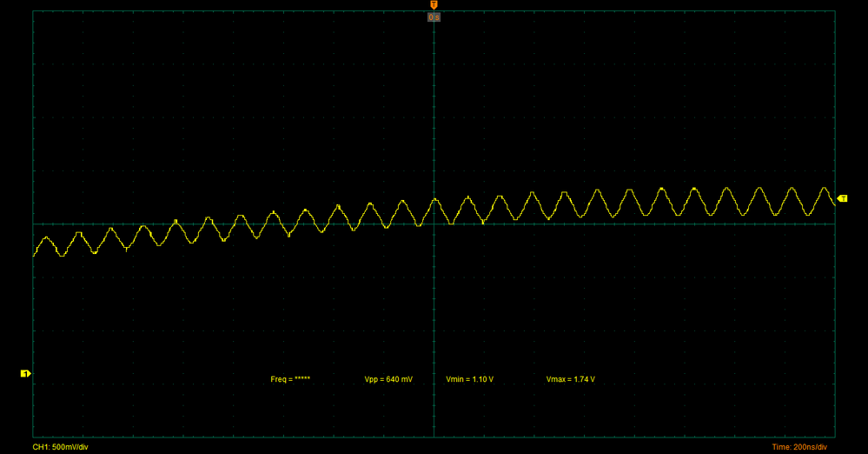Click the 'Vpp = 640 mV' measurement
The height and width of the screenshot is (454, 868).
[x=388, y=379]
